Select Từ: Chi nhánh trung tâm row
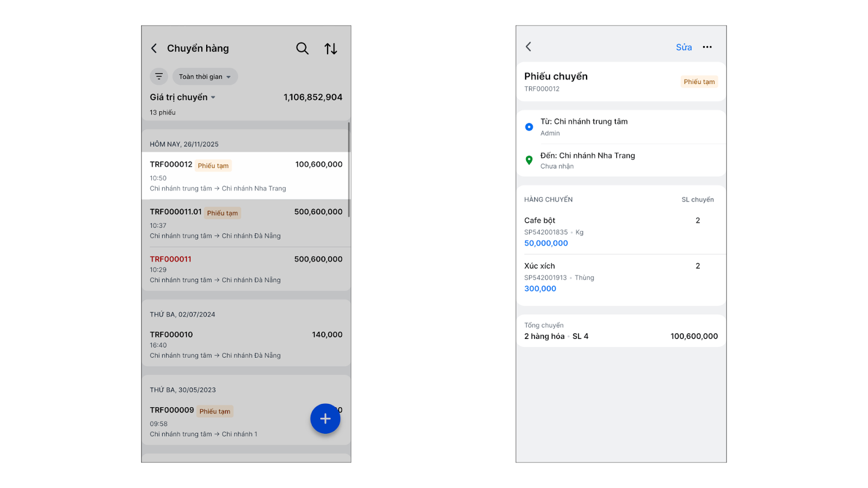The width and height of the screenshot is (868, 488). coord(621,127)
